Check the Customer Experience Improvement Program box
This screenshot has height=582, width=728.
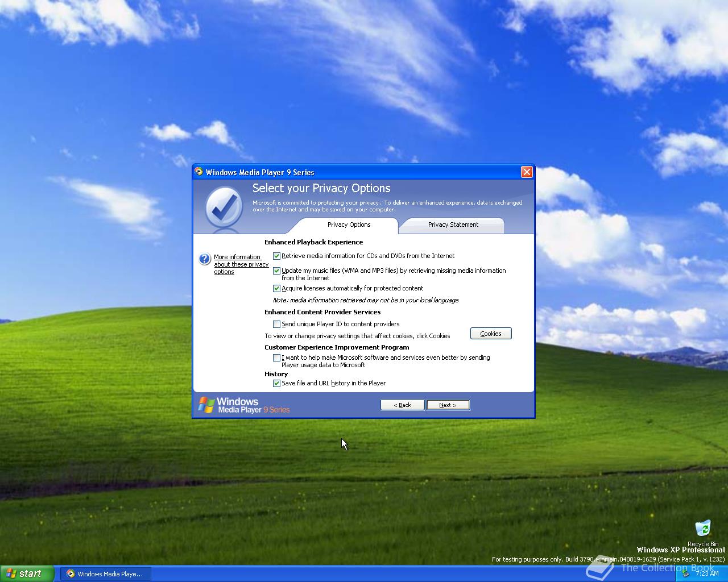coord(277,358)
